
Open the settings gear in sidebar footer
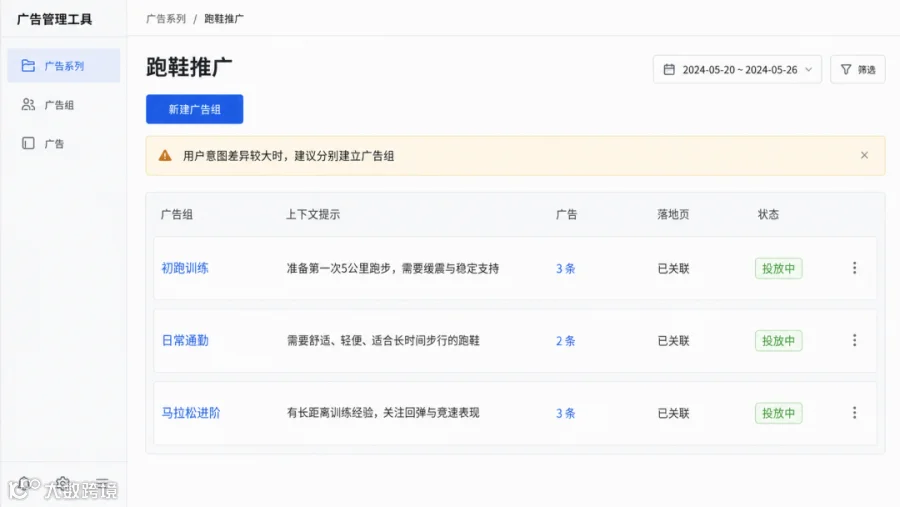[x=63, y=483]
